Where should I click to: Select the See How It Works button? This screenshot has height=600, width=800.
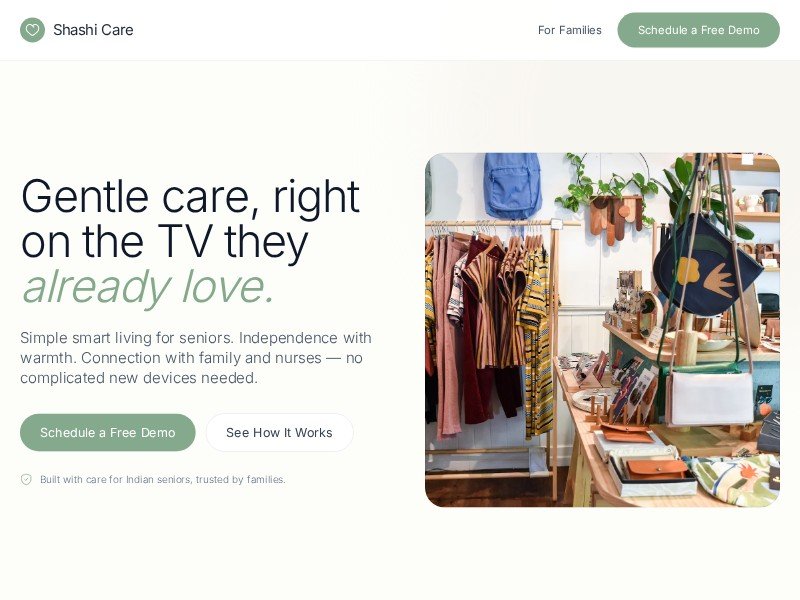[x=279, y=433]
